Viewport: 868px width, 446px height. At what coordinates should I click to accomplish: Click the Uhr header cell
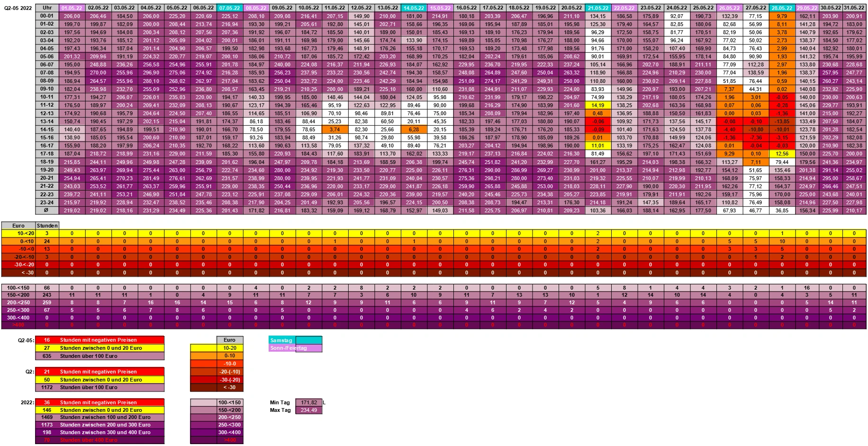click(47, 8)
